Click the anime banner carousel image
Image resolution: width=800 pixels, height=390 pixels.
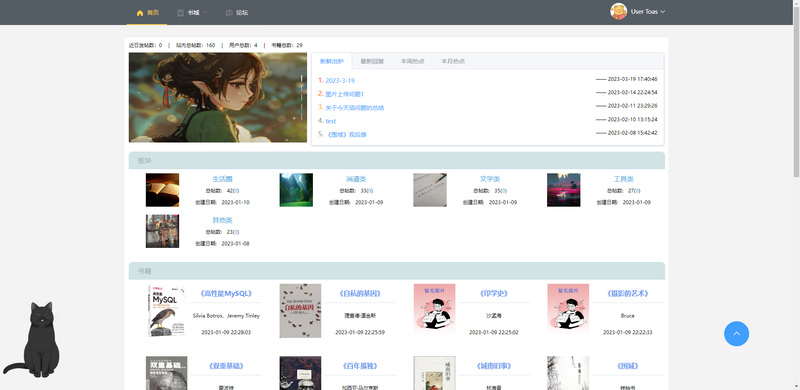[x=218, y=98]
